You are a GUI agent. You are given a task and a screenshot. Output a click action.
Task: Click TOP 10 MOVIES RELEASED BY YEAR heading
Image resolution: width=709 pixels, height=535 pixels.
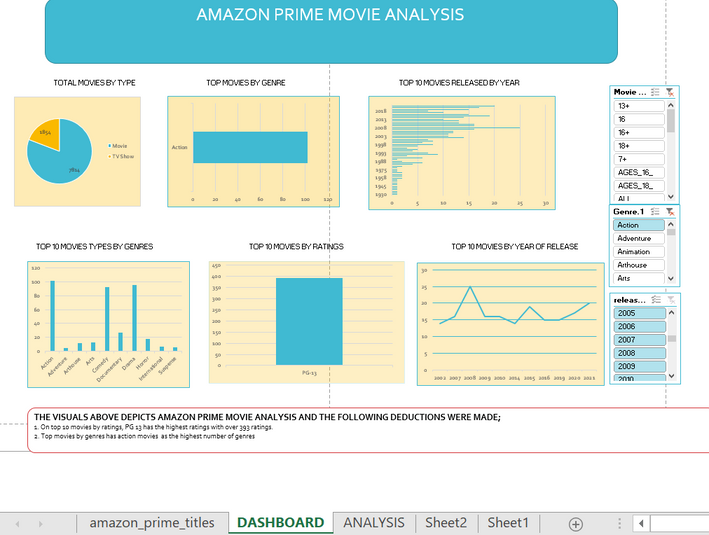click(x=459, y=83)
